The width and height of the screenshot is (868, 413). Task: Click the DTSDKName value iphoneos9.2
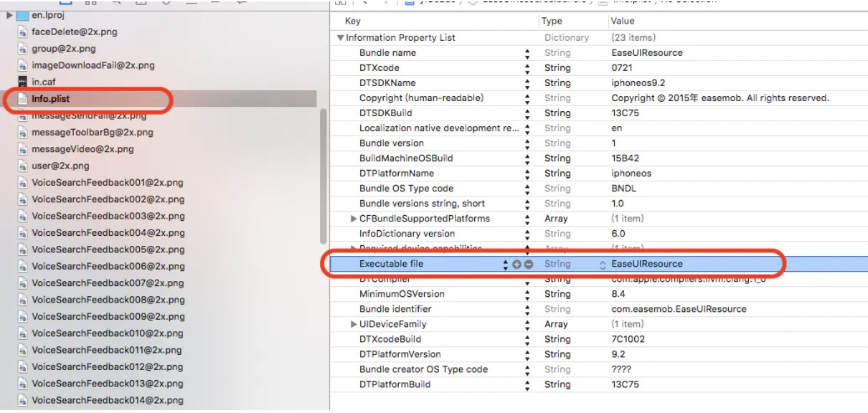(x=638, y=83)
